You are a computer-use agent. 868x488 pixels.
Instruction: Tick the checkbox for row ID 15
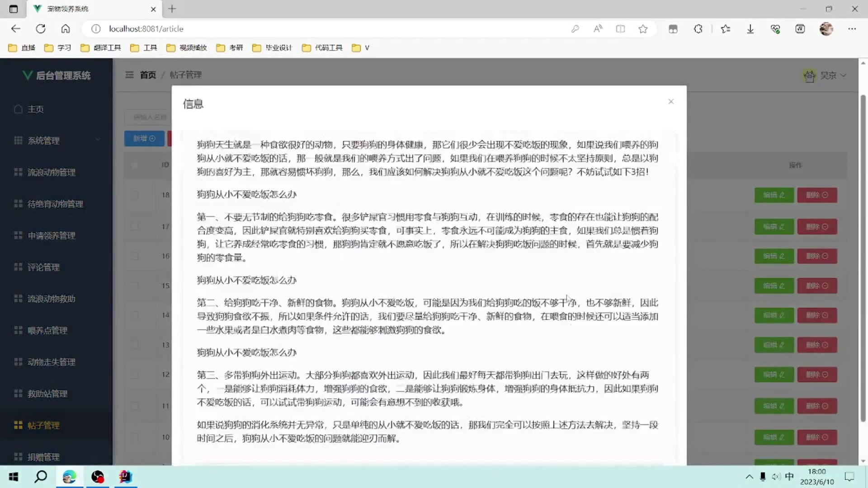pyautogui.click(x=134, y=286)
